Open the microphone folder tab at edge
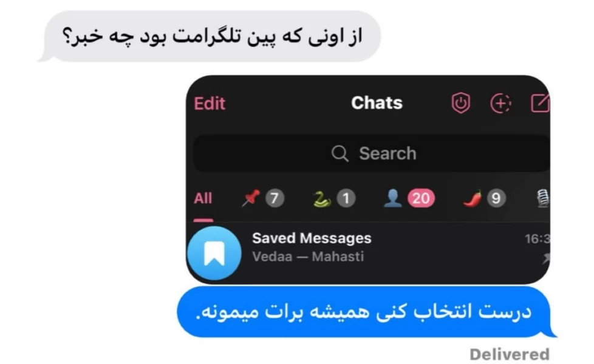Image resolution: width=594 pixels, height=364 pixels. click(543, 198)
